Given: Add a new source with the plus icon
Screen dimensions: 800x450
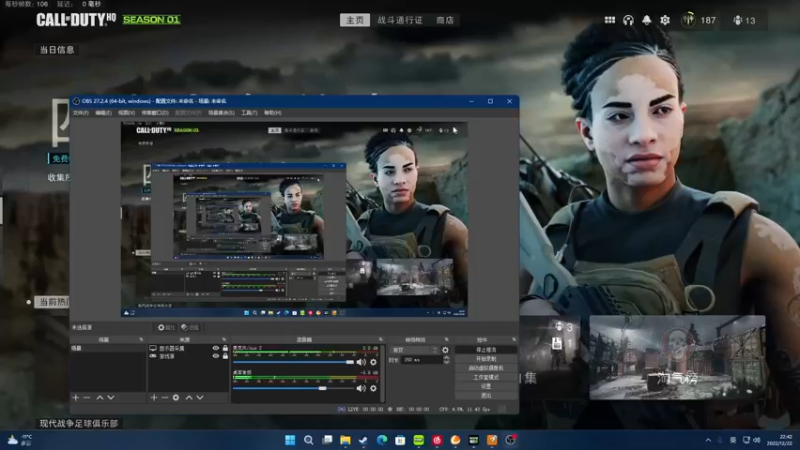Looking at the screenshot, I should pos(154,397).
